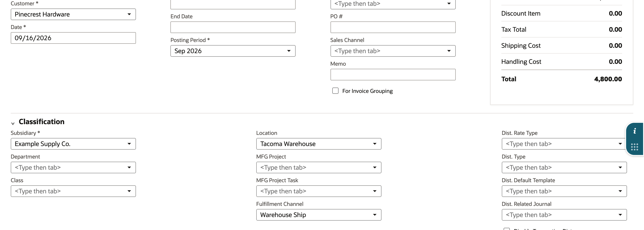The width and height of the screenshot is (644, 230).
Task: Tick the For Invoice Grouping checkbox
Action: click(335, 91)
